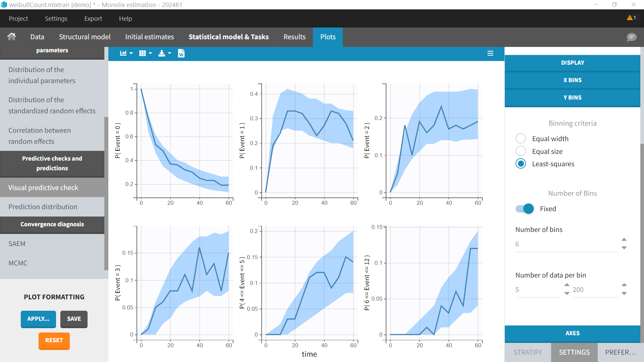Viewport: 644px width, 362px height.
Task: Expand the X BINS section
Action: click(572, 80)
